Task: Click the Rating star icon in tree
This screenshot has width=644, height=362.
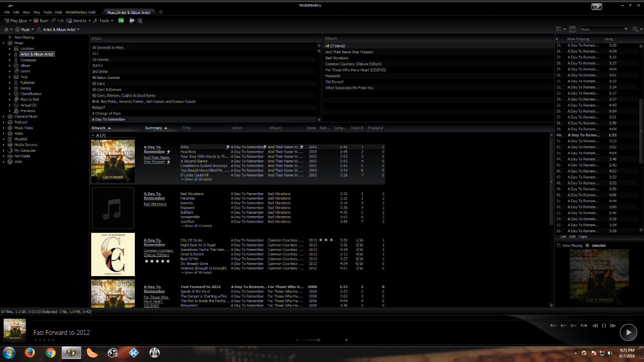Action: coord(16,88)
